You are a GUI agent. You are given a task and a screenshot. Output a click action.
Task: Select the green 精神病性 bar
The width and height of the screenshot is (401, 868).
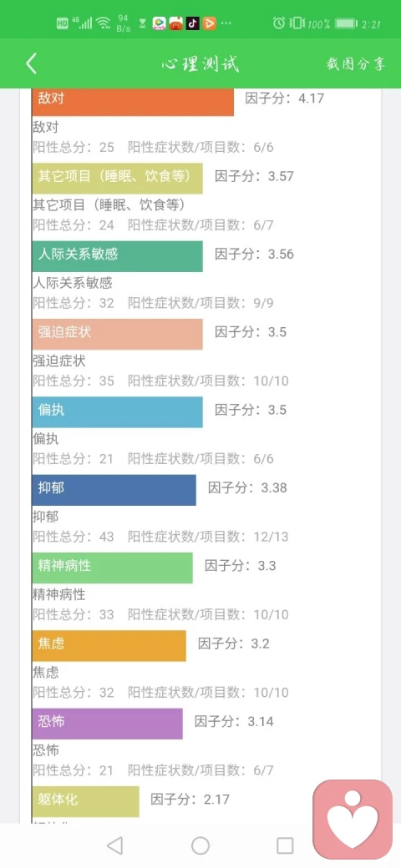[x=113, y=568]
